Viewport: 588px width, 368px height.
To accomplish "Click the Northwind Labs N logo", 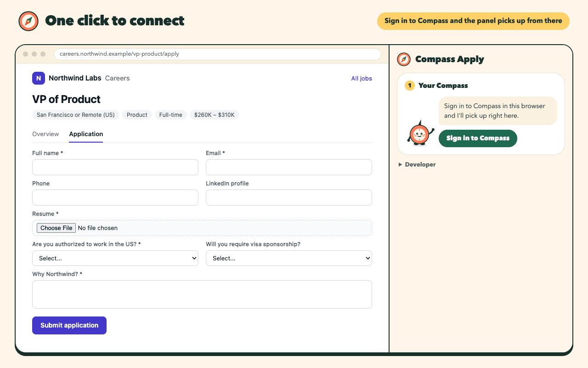I will point(39,78).
